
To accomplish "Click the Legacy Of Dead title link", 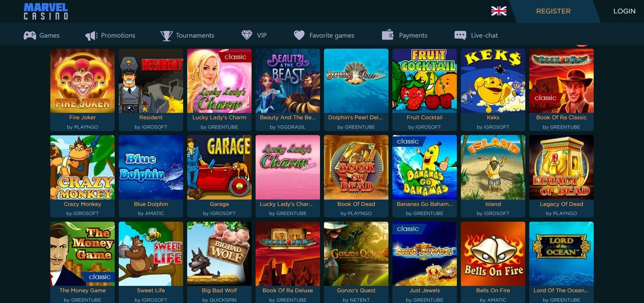I will coord(561,204).
